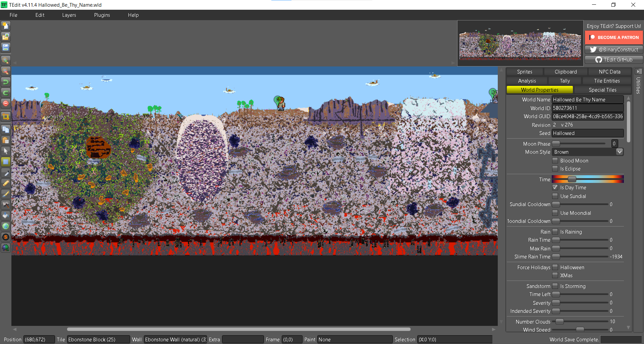Switch to the Special Tiles tab
Viewport: 644px width, 344px height.
click(x=602, y=90)
